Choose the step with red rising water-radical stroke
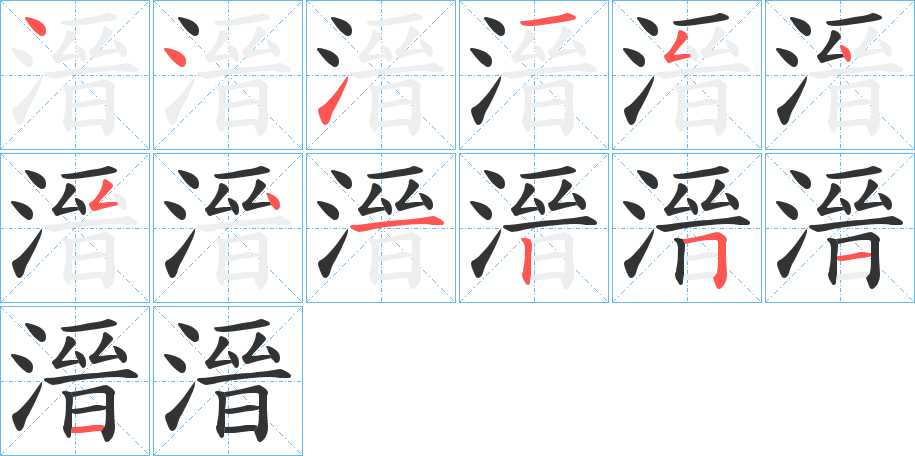915x456 pixels. pyautogui.click(x=380, y=75)
